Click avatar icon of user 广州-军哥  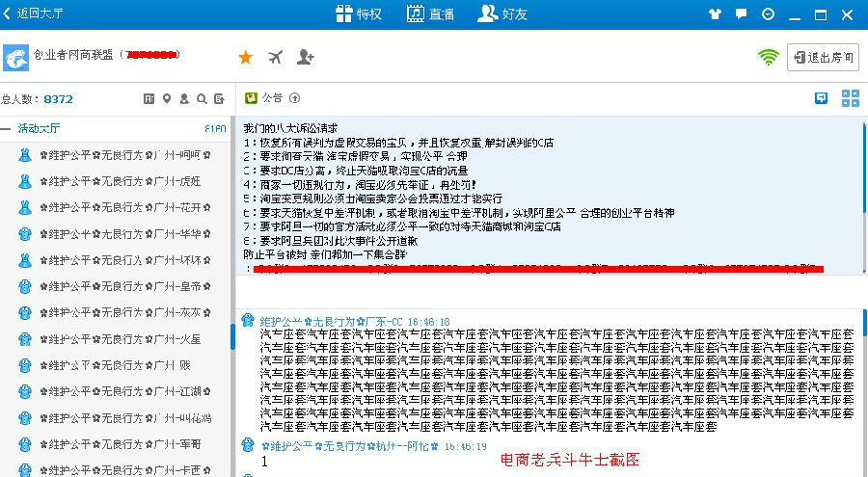tap(25, 444)
